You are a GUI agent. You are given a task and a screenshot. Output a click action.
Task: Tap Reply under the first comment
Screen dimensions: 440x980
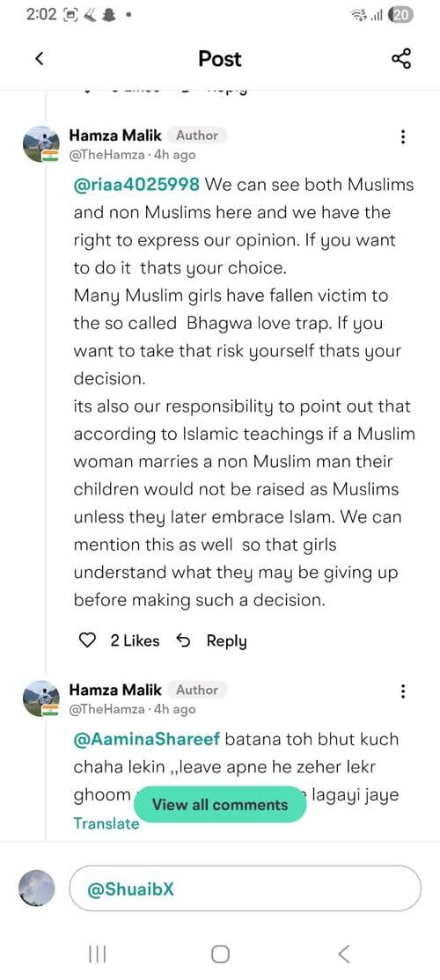[x=226, y=640]
